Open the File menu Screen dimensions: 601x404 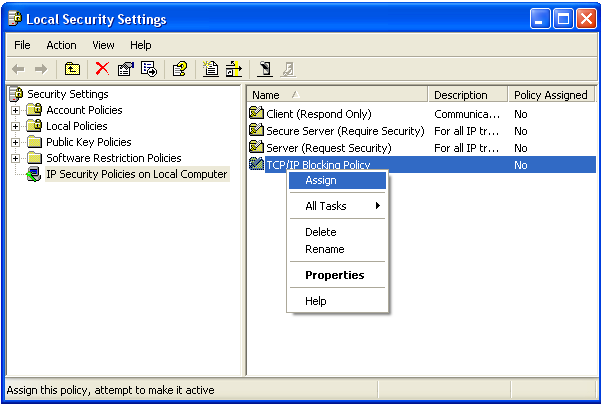pos(22,45)
